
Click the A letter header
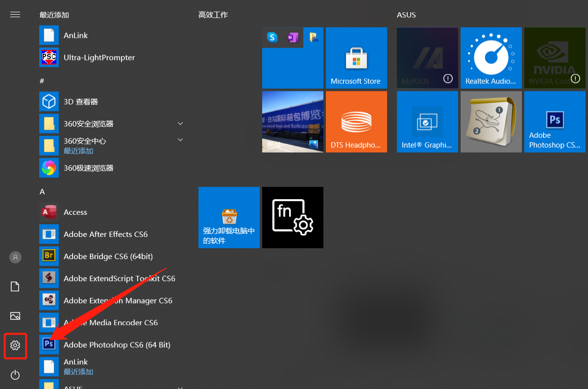point(42,191)
